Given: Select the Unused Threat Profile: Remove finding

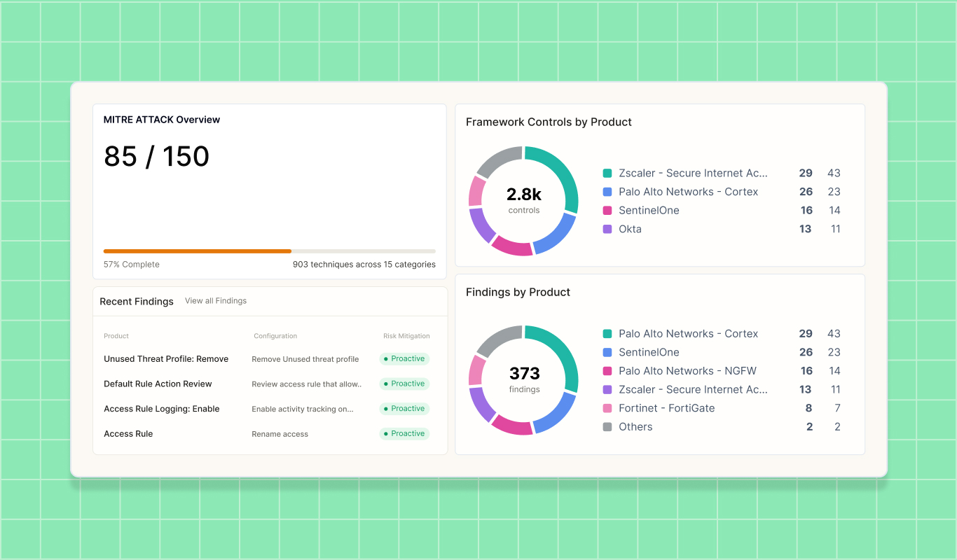Looking at the screenshot, I should (x=166, y=359).
